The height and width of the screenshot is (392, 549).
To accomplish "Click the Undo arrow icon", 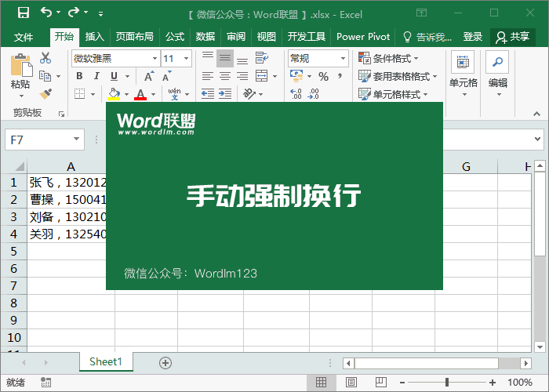I will pos(46,13).
